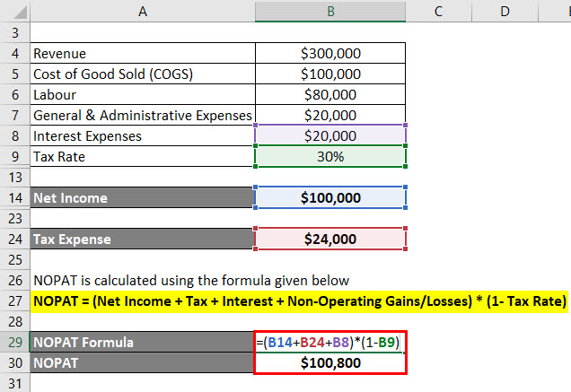Screen dimensions: 571x392
Task: Click the Revenue label cell
Action: pyautogui.click(x=143, y=54)
